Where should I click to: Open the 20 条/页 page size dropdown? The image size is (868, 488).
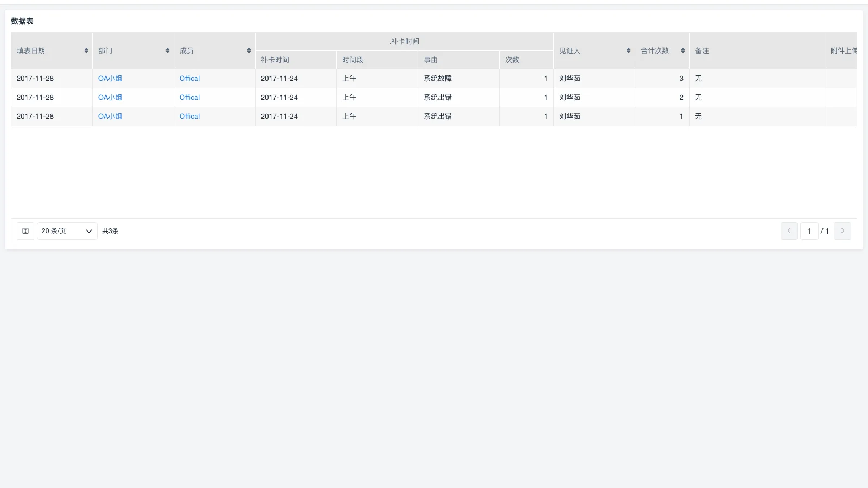pos(67,231)
